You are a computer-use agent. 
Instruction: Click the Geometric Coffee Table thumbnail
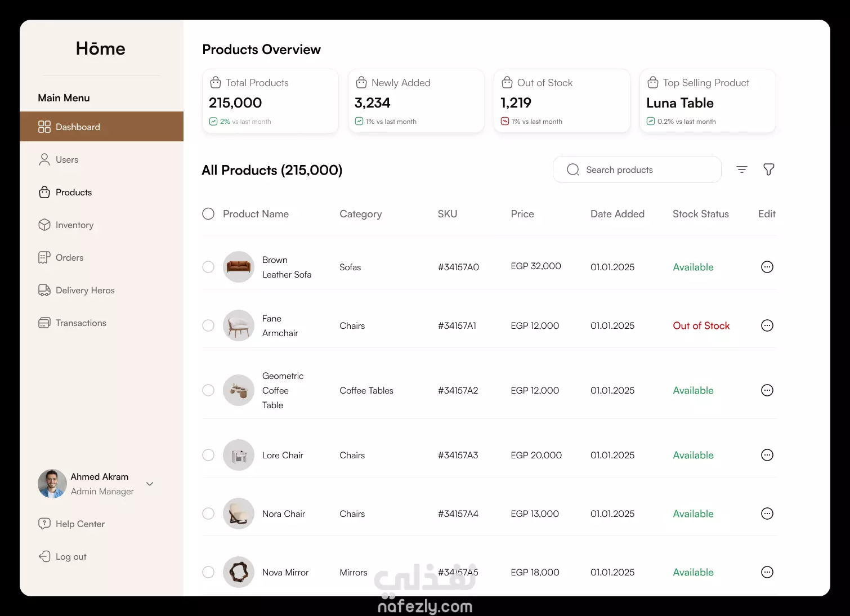point(239,390)
